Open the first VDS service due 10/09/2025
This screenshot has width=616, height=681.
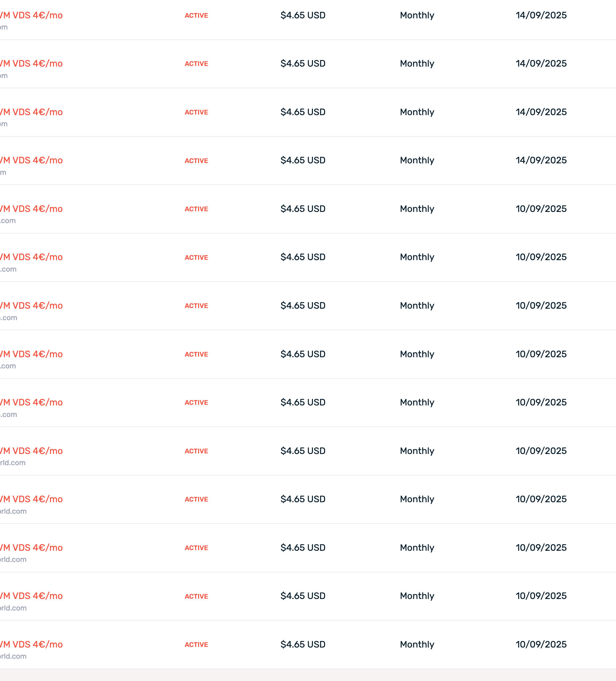point(31,209)
